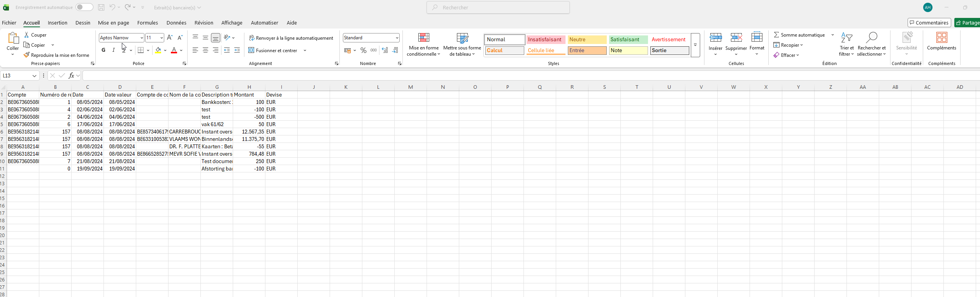Click the decrease decimal icon
The width and height of the screenshot is (980, 297).
coord(395,50)
